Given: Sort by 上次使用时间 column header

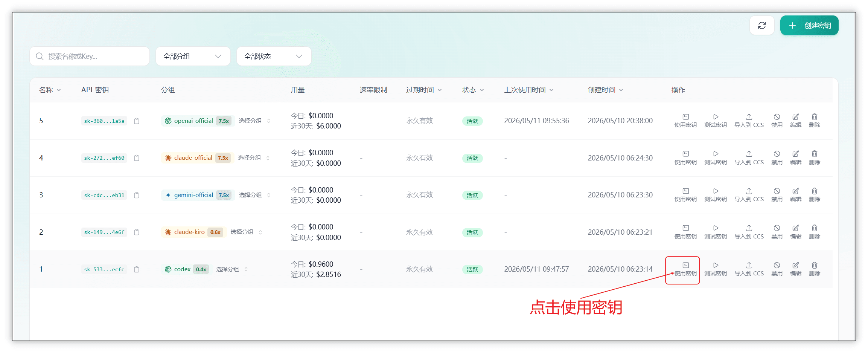Looking at the screenshot, I should 529,90.
